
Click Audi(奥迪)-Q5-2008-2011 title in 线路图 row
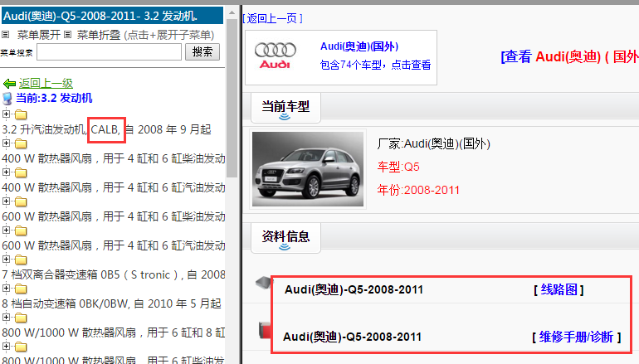(354, 290)
